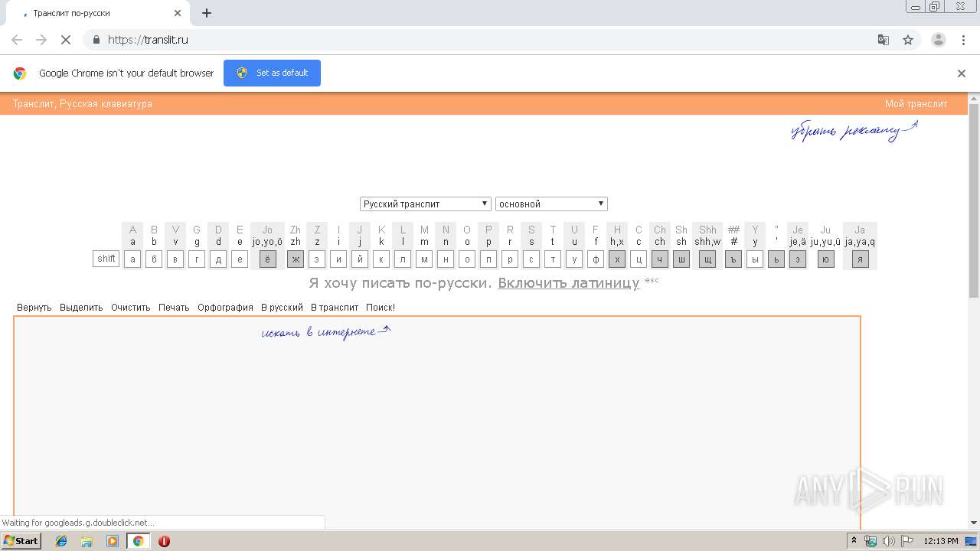980x551 pixels.
Task: Click the Cyrillic 'э' virtual key
Action: coord(798,259)
